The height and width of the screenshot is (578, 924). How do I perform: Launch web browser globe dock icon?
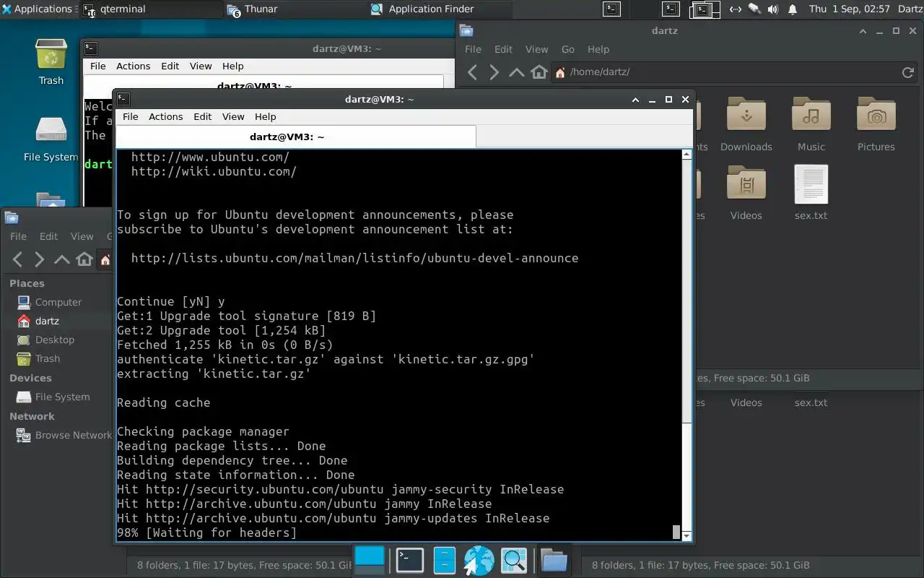click(479, 560)
